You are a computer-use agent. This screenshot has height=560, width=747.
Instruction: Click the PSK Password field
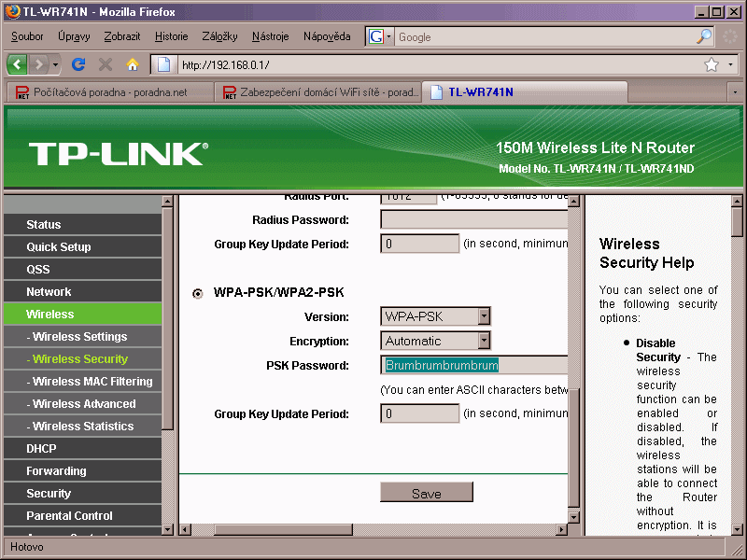(x=474, y=365)
